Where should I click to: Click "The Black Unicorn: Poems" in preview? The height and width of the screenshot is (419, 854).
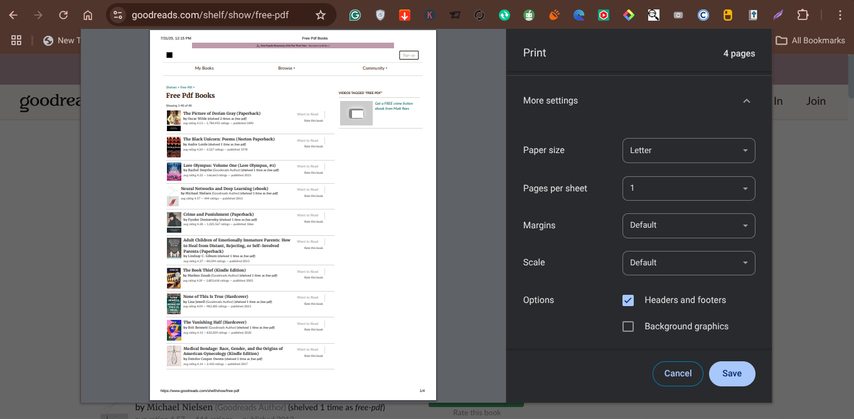click(229, 139)
